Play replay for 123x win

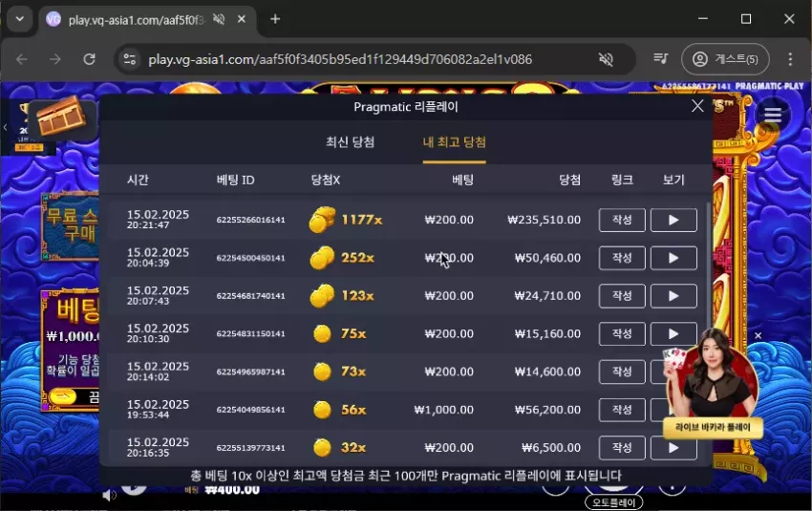coord(673,296)
